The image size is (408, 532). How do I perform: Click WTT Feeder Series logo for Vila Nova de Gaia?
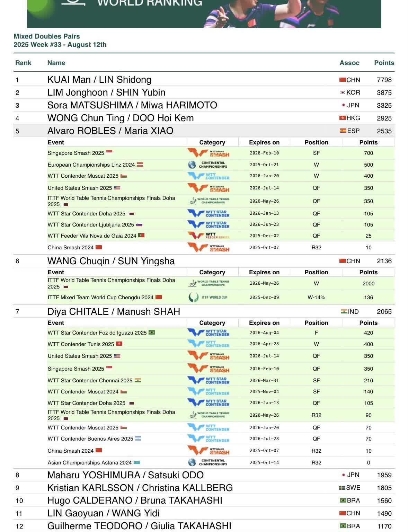(209, 236)
